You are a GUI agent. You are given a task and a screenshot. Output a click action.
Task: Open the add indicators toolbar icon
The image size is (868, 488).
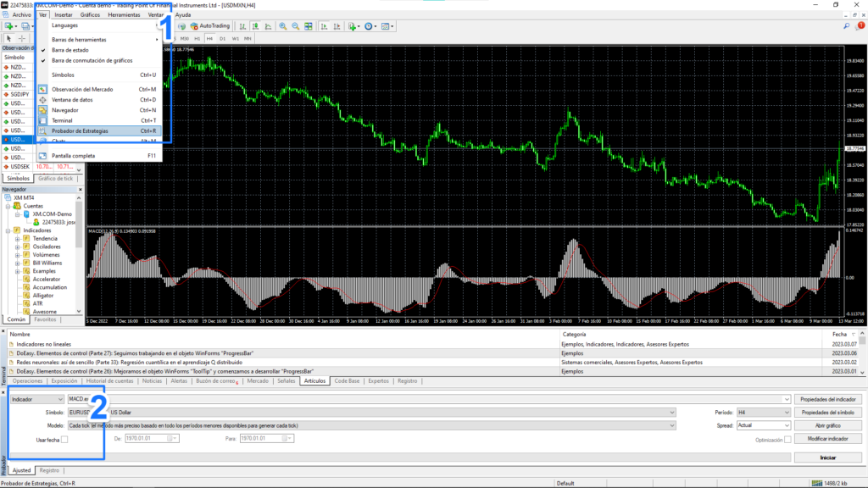(353, 26)
